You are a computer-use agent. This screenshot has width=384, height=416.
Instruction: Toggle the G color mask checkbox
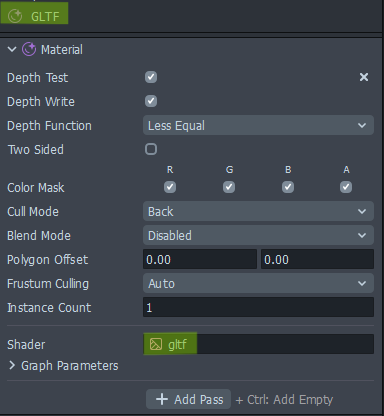click(229, 187)
